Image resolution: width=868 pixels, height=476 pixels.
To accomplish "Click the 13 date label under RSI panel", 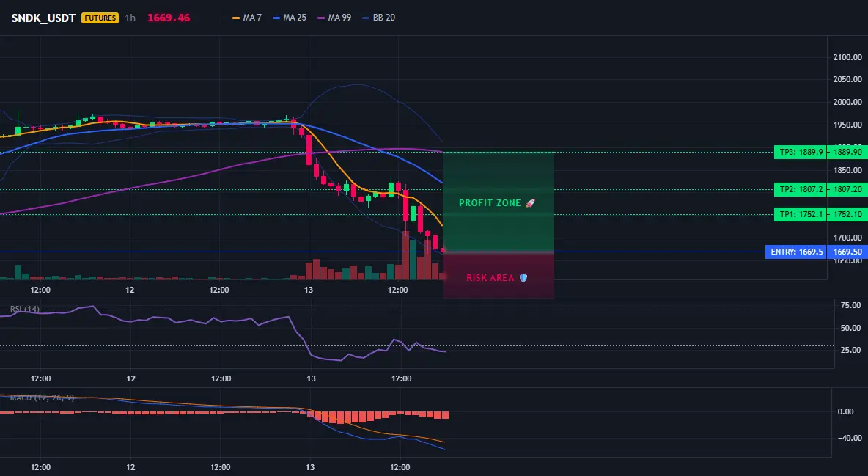I will click(x=311, y=379).
